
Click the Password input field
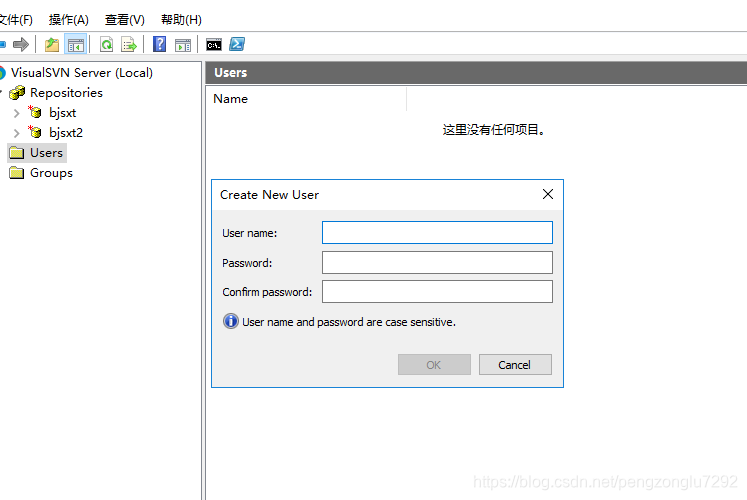click(x=437, y=262)
